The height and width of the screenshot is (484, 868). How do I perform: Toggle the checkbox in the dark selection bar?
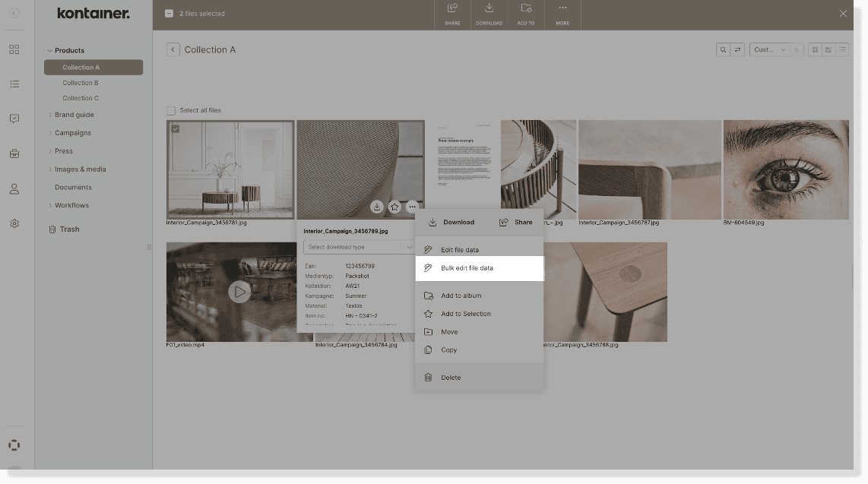click(x=168, y=13)
